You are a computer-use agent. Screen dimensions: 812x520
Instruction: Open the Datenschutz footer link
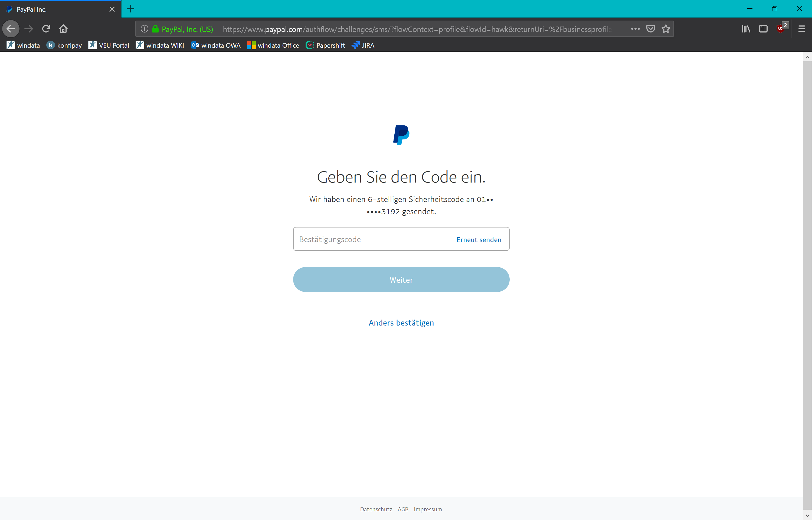[x=376, y=509]
